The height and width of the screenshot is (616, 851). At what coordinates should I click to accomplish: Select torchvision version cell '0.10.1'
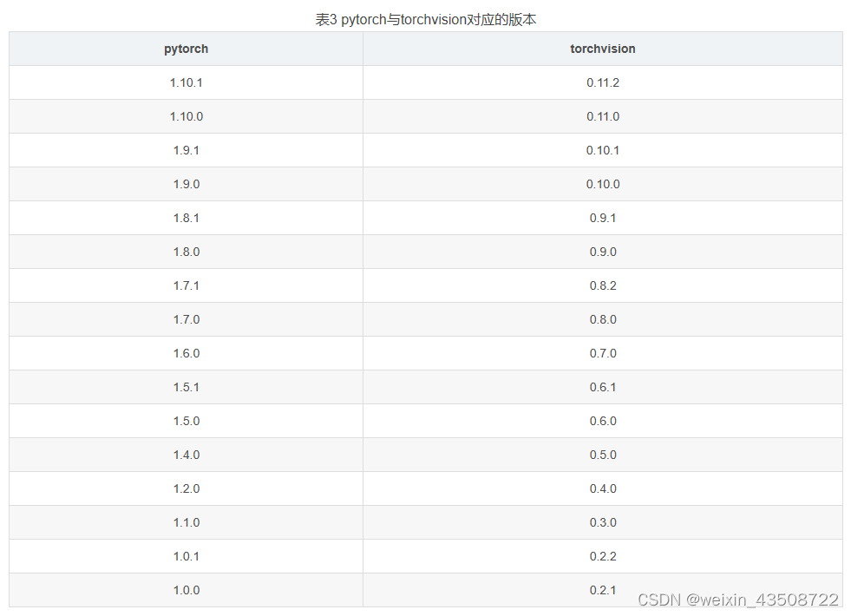point(602,150)
